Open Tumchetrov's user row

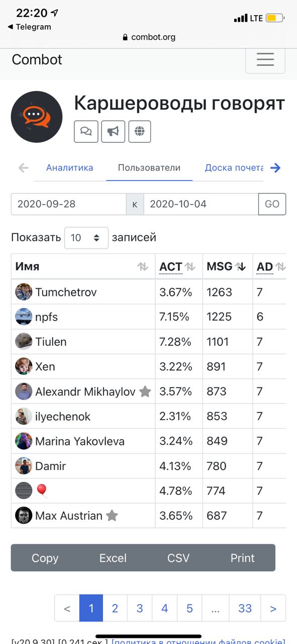pos(148,292)
